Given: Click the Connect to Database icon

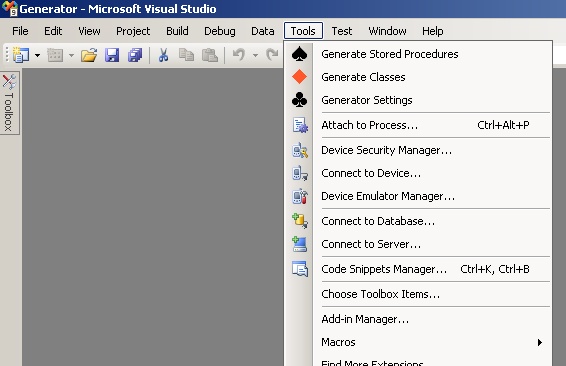Looking at the screenshot, I should pyautogui.click(x=300, y=221).
